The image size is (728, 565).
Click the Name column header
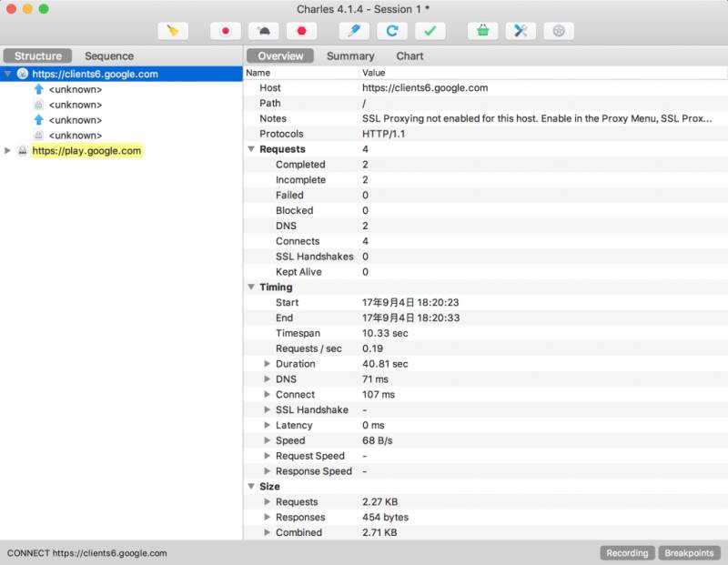(x=302, y=73)
